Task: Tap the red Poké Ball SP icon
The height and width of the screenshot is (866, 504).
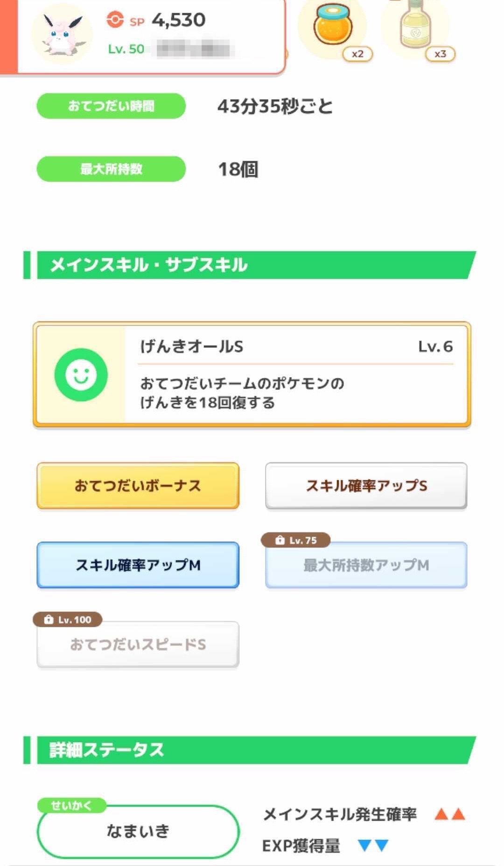Action: [115, 20]
